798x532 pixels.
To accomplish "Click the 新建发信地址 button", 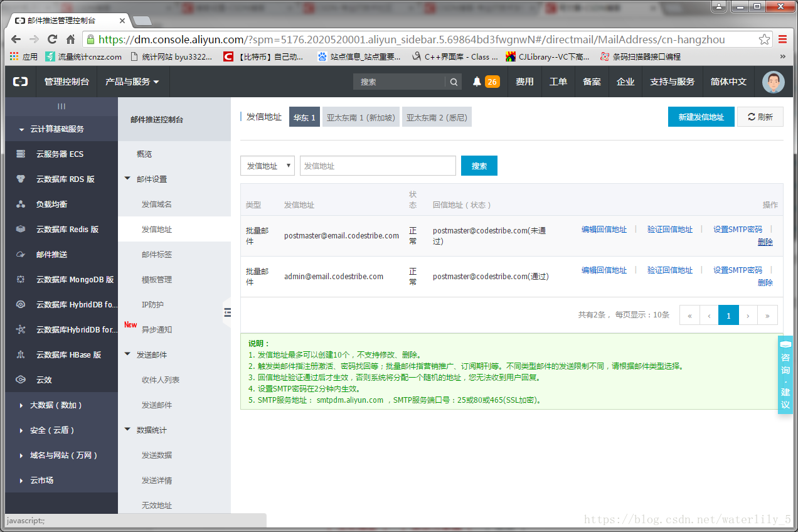I will (701, 117).
